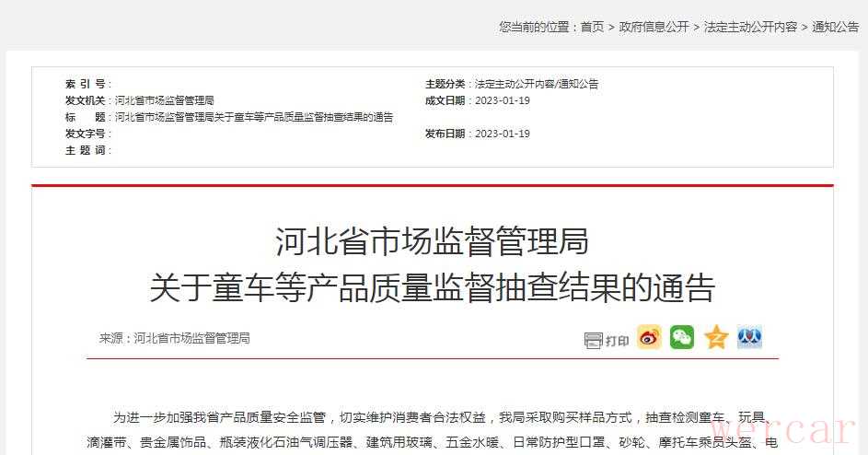Click the 索引号 label
The image size is (868, 455).
coord(86,84)
